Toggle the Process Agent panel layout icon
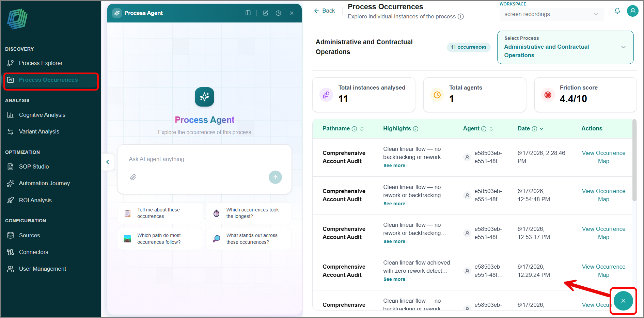 (248, 13)
